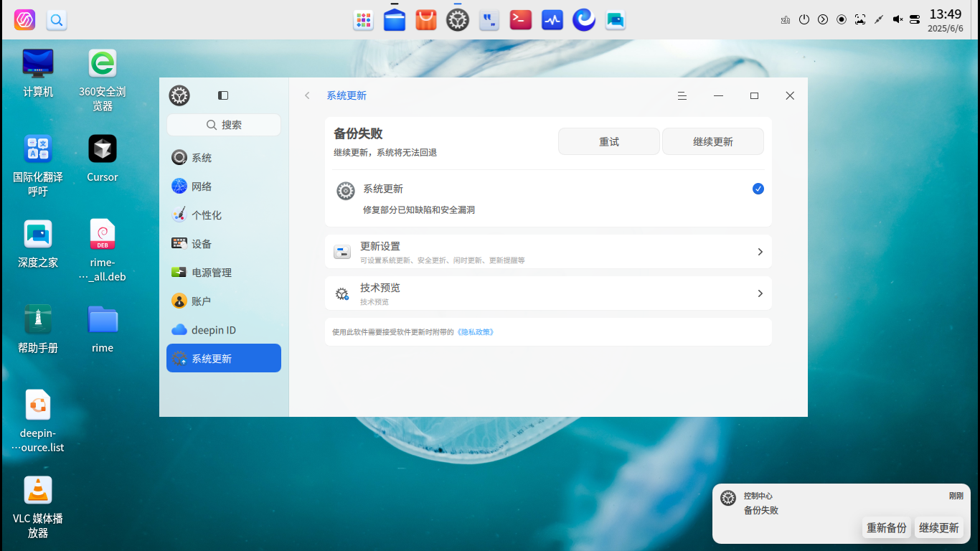Viewport: 980px width, 551px height.
Task: Open VLC media player desktop icon
Action: (38, 507)
